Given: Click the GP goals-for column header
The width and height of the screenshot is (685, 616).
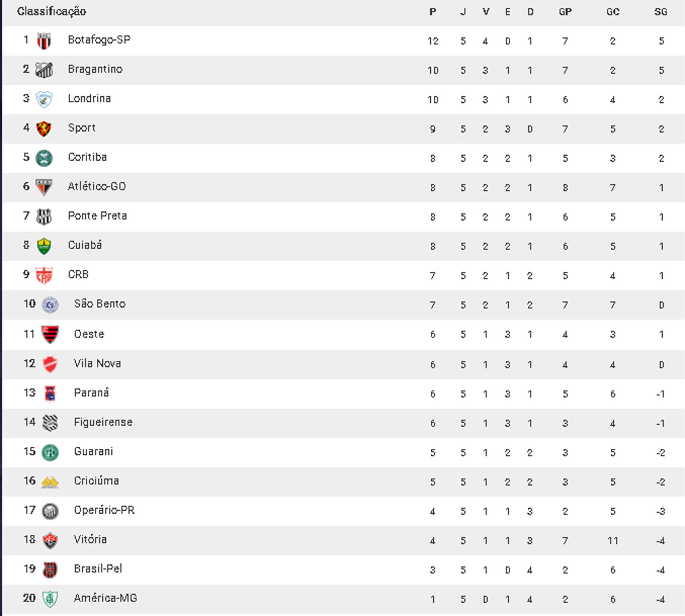Looking at the screenshot, I should pos(565,12).
